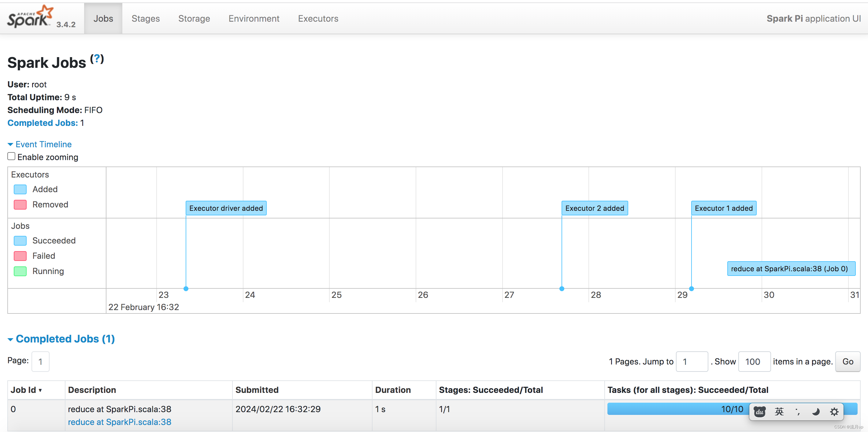
Task: Open the Executors tab
Action: pyautogui.click(x=318, y=19)
